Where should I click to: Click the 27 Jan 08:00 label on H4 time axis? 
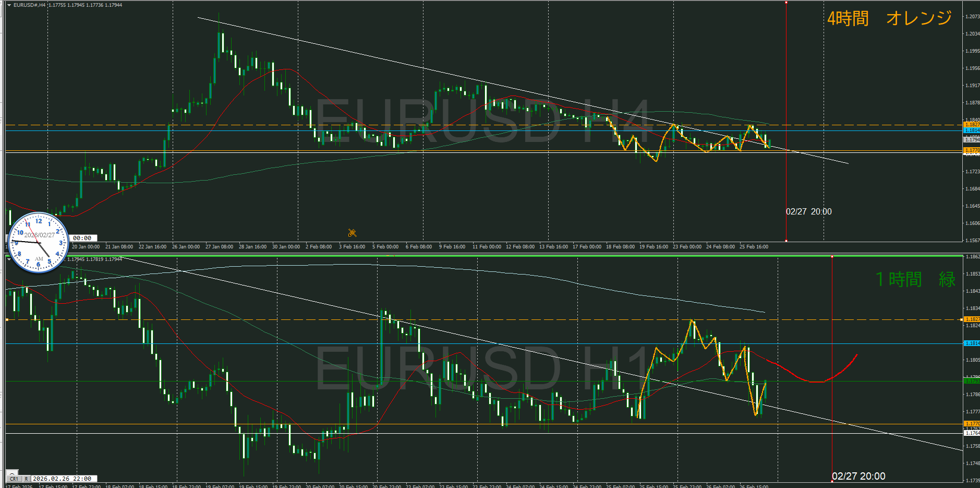pyautogui.click(x=219, y=247)
